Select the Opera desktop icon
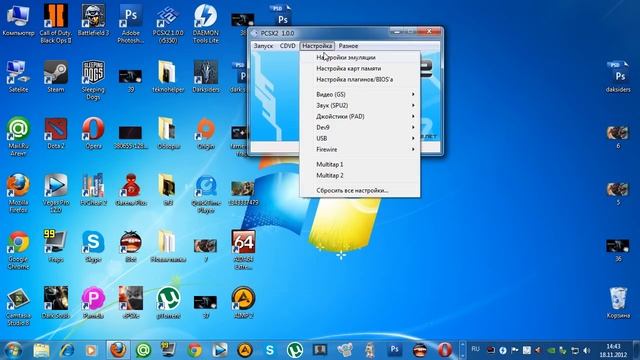 93,133
